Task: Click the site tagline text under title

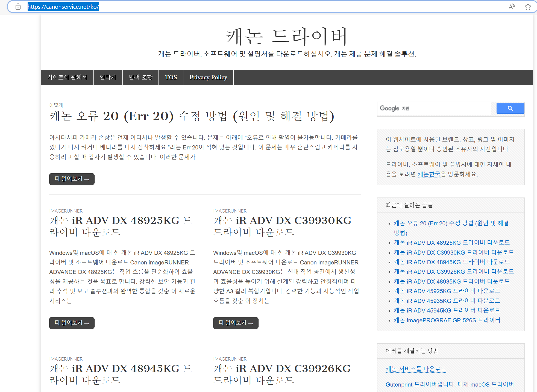Action: coord(287,54)
